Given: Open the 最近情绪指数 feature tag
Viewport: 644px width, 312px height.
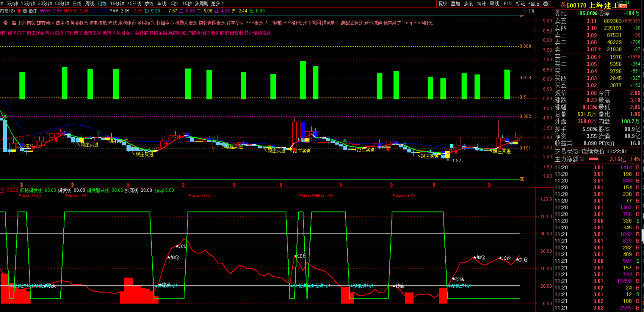Looking at the screenshot, I should coord(258,33).
